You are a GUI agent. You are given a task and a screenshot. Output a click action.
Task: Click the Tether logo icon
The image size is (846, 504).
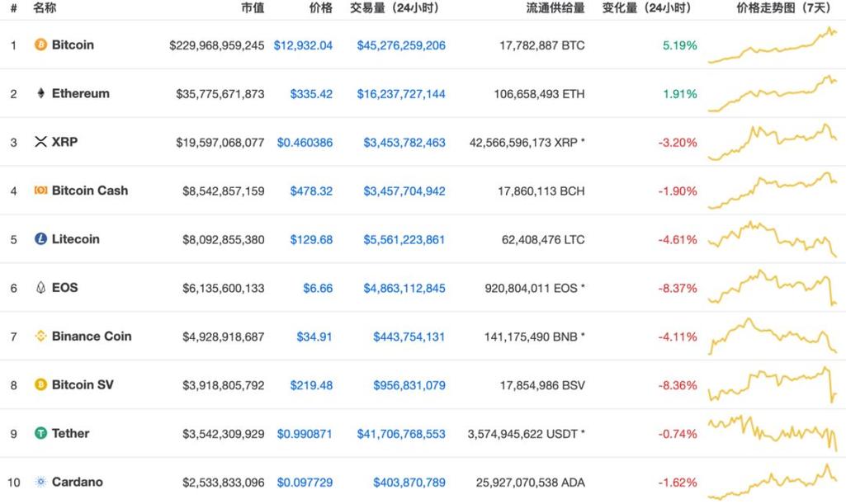[40, 433]
